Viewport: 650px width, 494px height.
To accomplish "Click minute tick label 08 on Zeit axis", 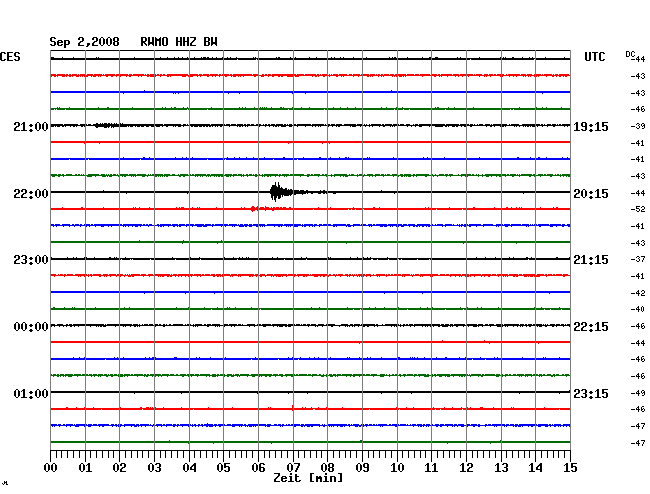I will coord(327,468).
